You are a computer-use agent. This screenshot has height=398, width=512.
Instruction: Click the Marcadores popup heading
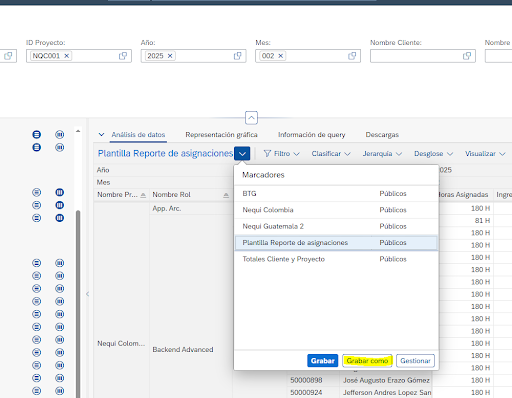pyautogui.click(x=263, y=175)
